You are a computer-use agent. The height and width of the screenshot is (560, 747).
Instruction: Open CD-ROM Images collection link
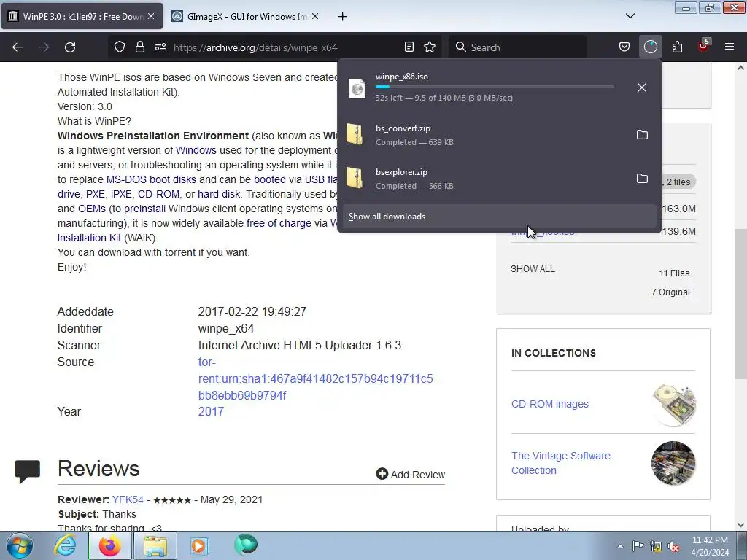tap(550, 404)
